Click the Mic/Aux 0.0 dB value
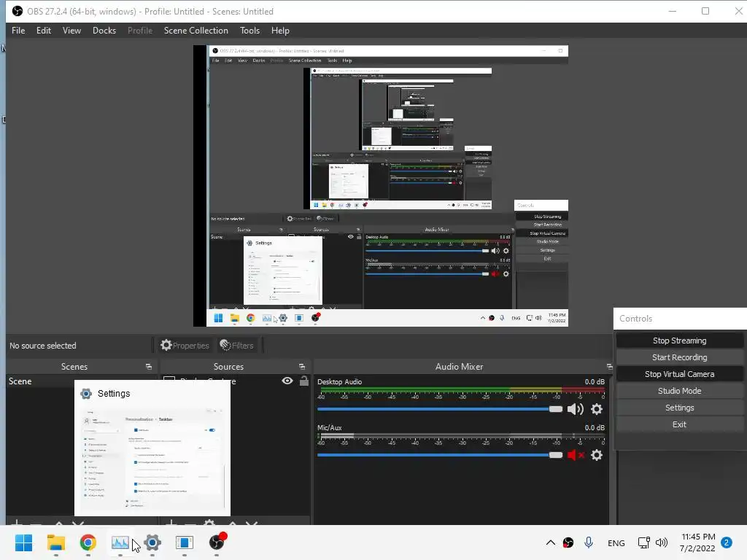Screen dimensions: 747x560 (595, 427)
